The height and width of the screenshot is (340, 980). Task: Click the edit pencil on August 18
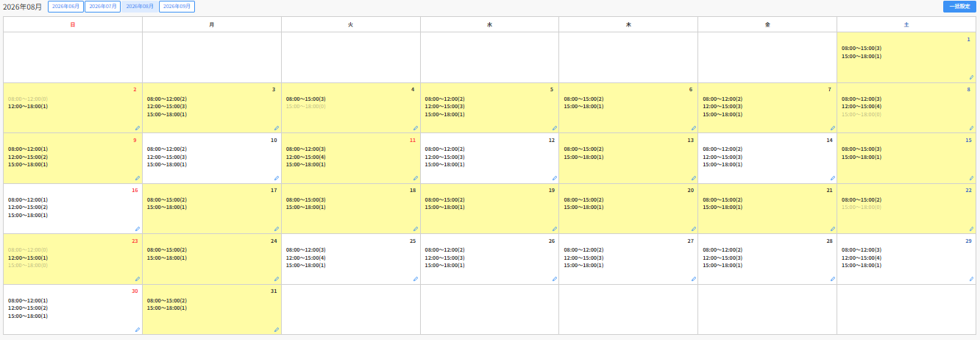click(x=416, y=228)
